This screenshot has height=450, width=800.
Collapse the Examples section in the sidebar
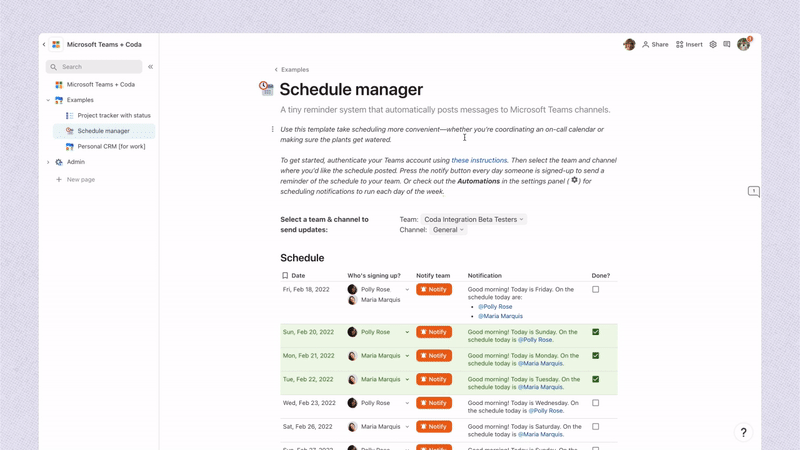click(48, 100)
